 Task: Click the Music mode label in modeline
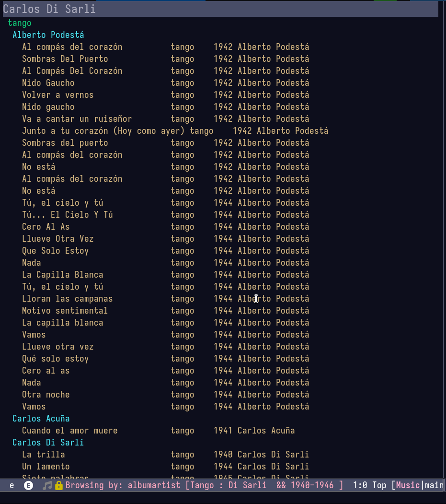[408, 485]
